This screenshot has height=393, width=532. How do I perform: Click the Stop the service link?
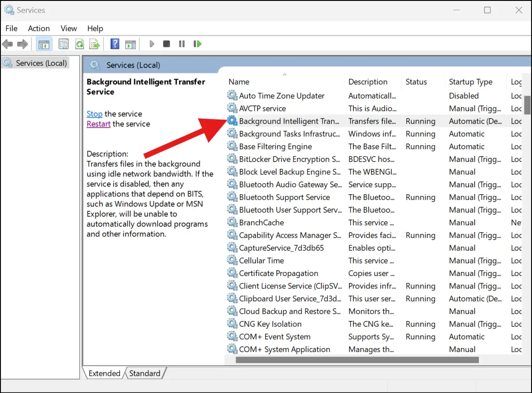[x=94, y=114]
